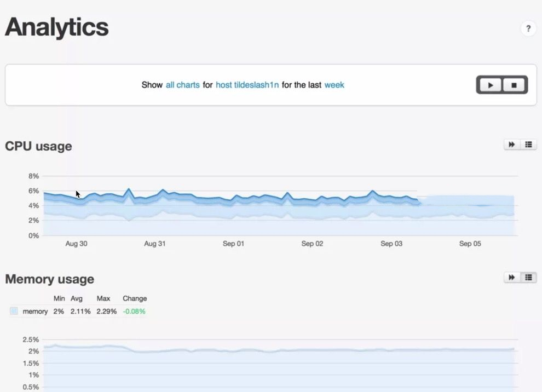Image resolution: width=542 pixels, height=392 pixels.
Task: Click fast-forward icon for CPU usage chart
Action: [x=512, y=145]
